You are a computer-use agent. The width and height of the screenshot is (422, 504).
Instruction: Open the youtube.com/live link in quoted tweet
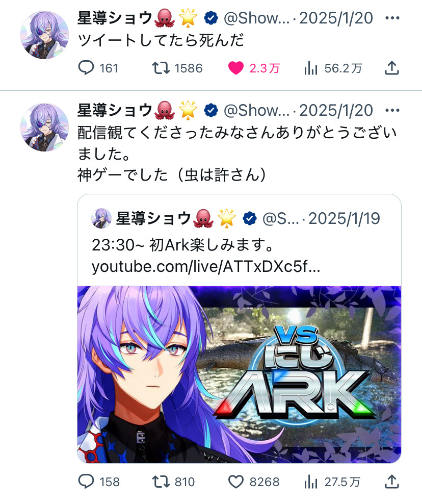tap(206, 266)
